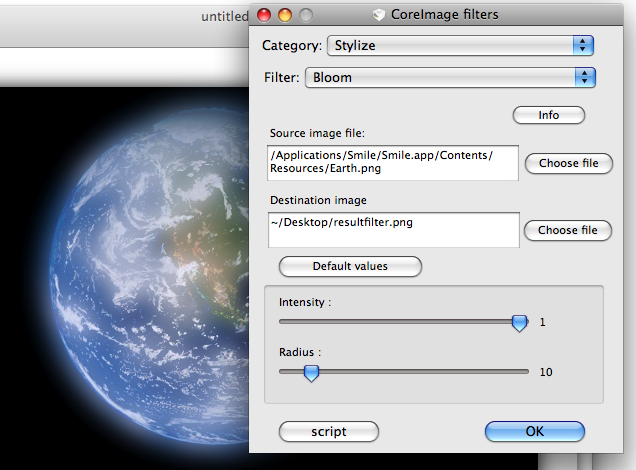Click into the Source image file path field
Viewport: 636px width, 470px height.
pos(393,163)
